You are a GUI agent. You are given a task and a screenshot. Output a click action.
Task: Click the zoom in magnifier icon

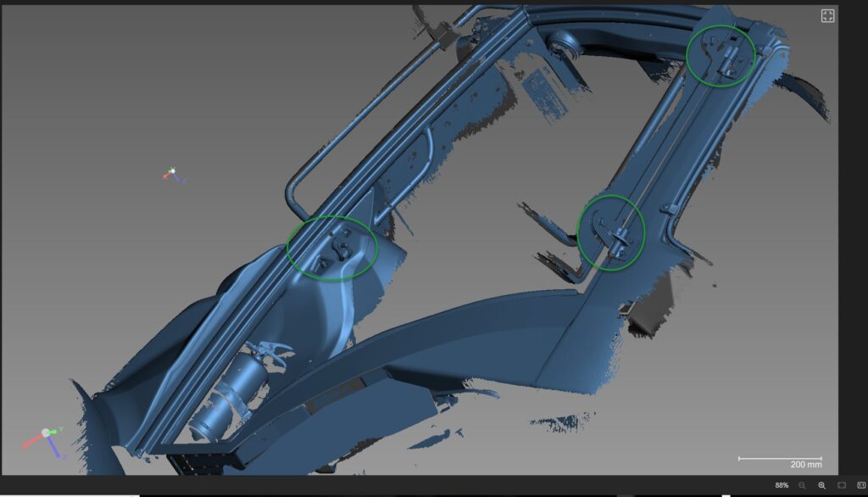click(821, 485)
